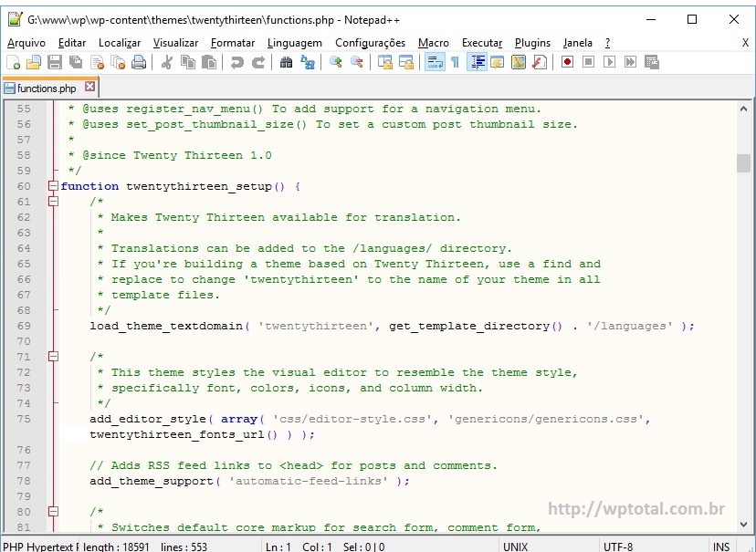Collapse the comment block fold at line 71
This screenshot has height=552, width=756.
(x=53, y=357)
